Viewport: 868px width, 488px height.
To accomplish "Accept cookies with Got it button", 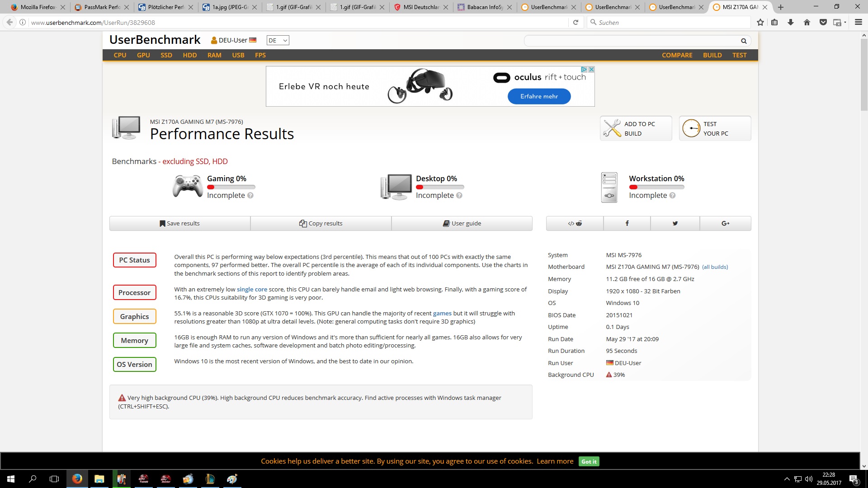I will click(589, 461).
